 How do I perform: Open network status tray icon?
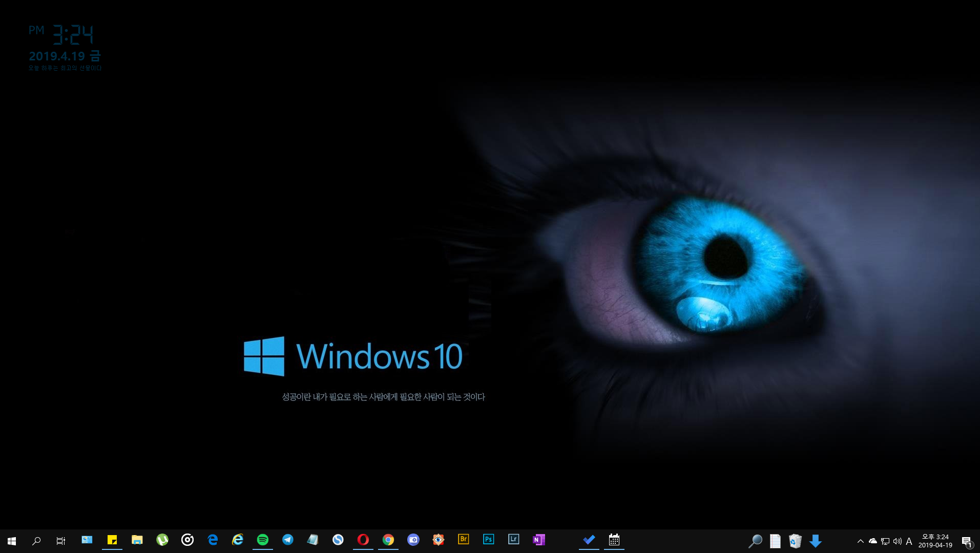tap(885, 541)
